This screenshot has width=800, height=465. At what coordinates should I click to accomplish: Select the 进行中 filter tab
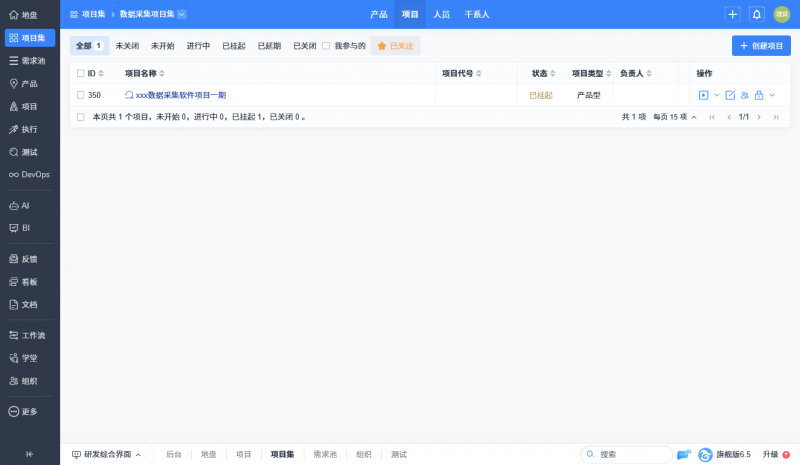198,46
